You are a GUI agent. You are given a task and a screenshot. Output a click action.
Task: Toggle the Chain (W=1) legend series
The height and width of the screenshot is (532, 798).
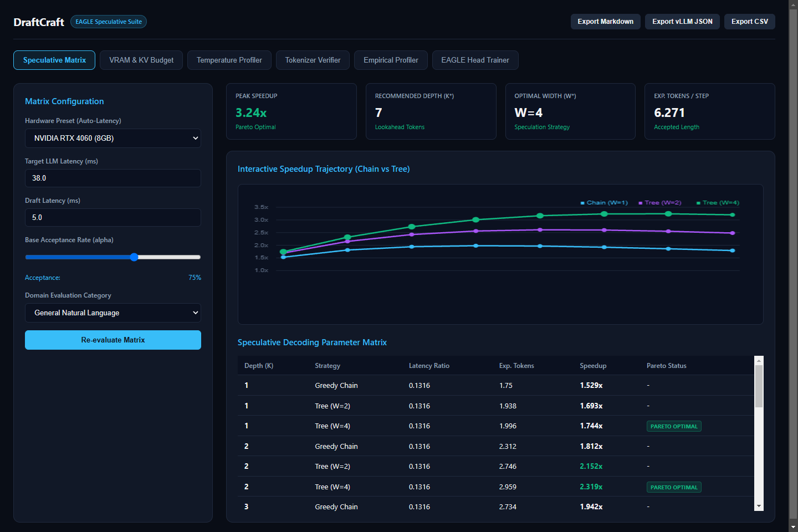click(604, 203)
